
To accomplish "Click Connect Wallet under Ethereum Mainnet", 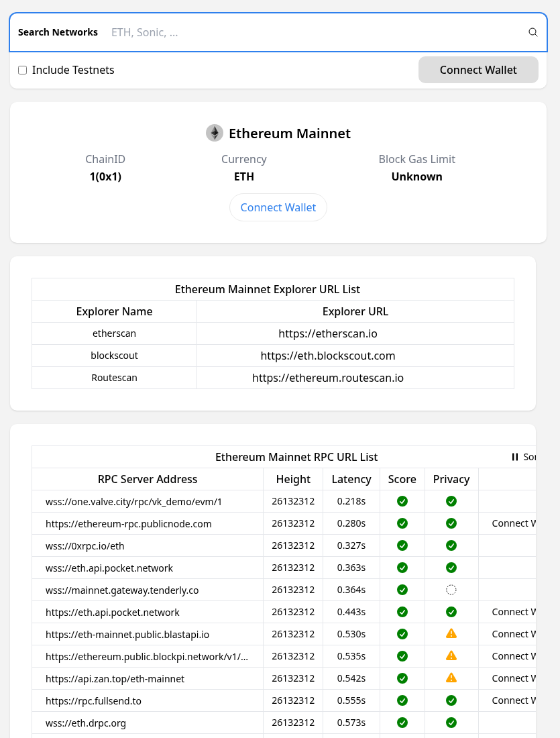I will coord(278,207).
